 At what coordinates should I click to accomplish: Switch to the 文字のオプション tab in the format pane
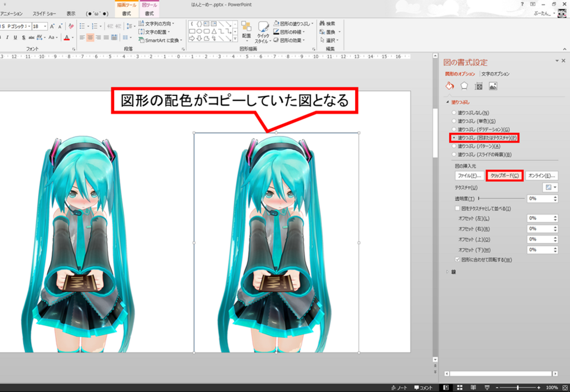point(495,74)
